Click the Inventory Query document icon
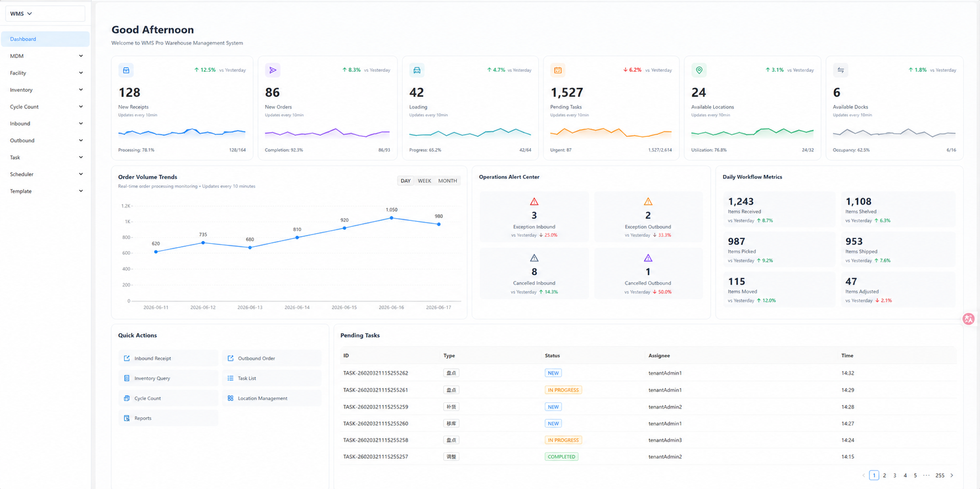Image resolution: width=980 pixels, height=489 pixels. pos(126,378)
